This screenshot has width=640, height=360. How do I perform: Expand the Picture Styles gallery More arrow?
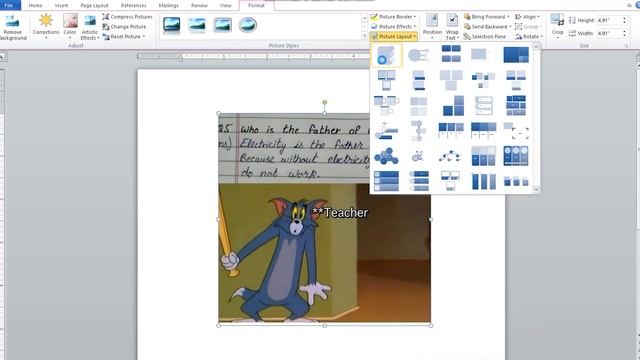[x=364, y=36]
